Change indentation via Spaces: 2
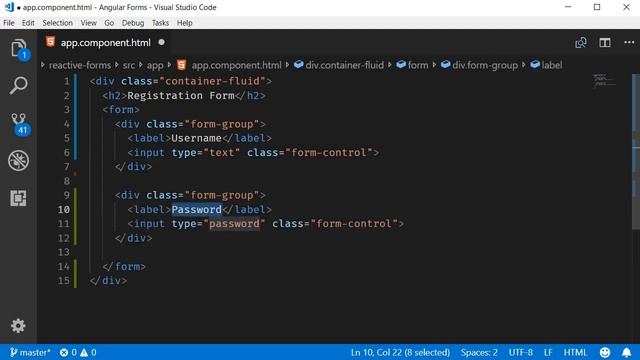The height and width of the screenshot is (360, 640). pos(479,352)
